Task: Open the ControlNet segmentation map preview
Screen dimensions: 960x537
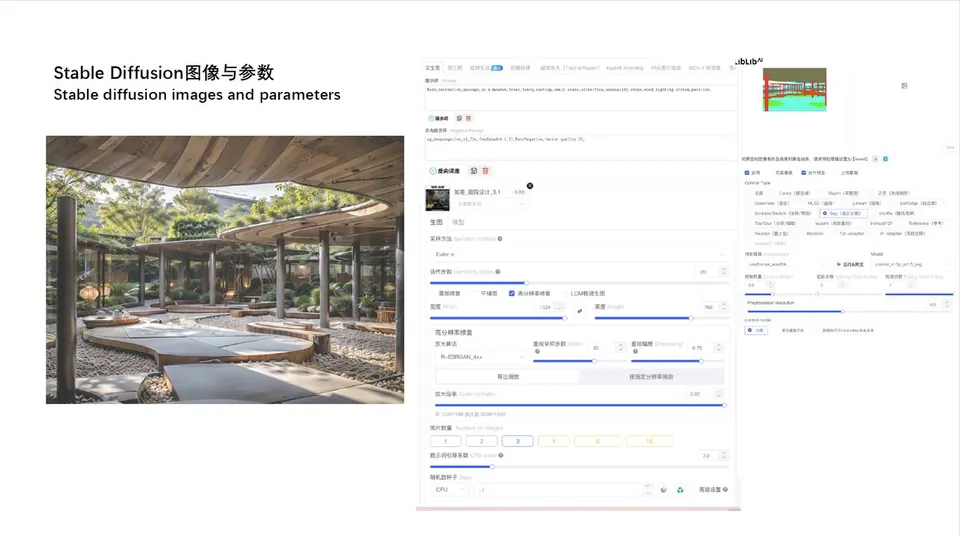Action: (x=795, y=89)
